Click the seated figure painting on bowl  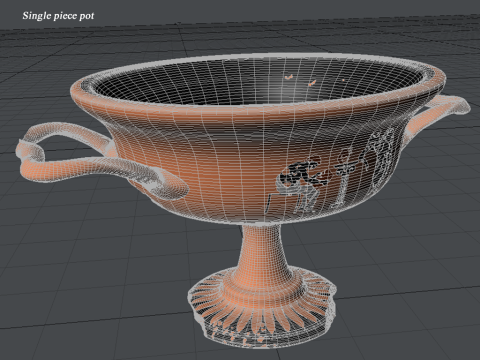click(298, 186)
